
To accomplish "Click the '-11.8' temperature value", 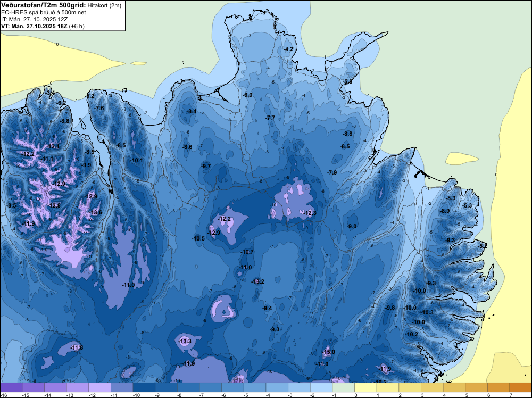I will [77, 347].
